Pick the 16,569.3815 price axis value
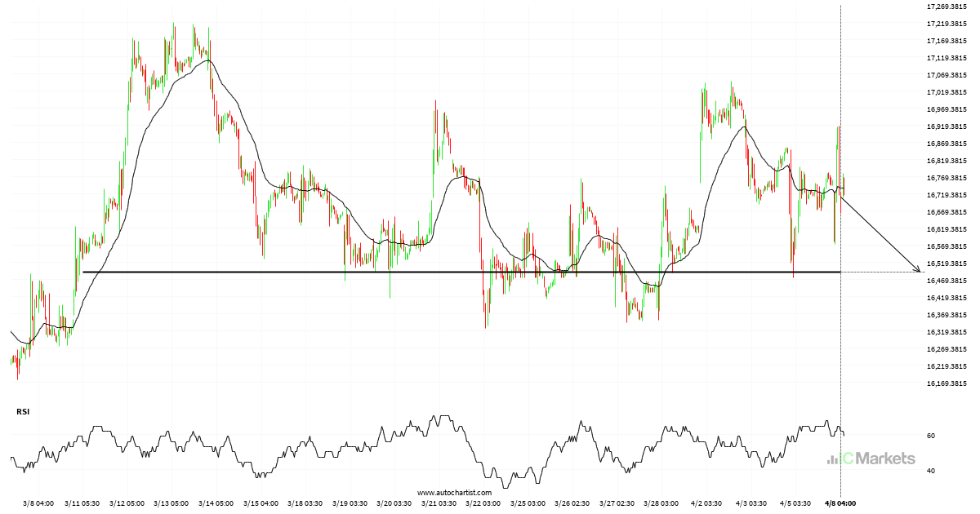The height and width of the screenshot is (514, 980). tap(947, 246)
